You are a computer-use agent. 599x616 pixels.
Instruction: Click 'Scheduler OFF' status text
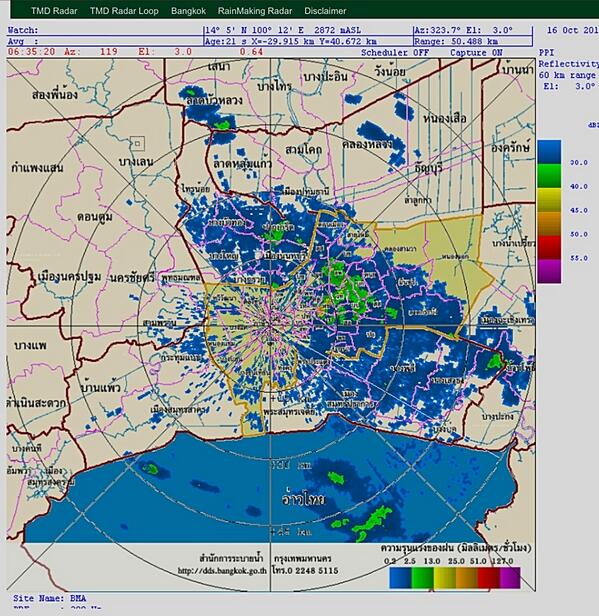(x=395, y=53)
